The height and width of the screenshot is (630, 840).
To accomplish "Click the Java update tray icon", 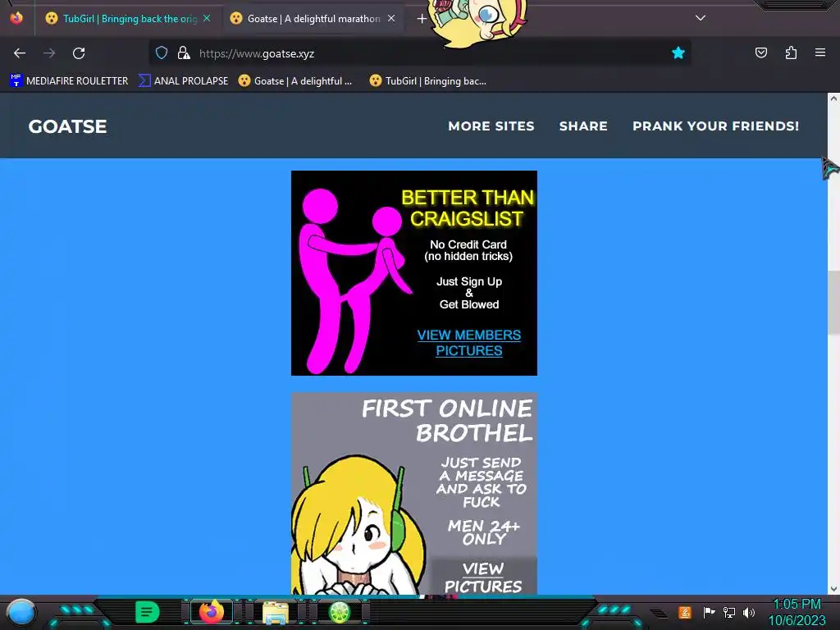I will (x=685, y=612).
